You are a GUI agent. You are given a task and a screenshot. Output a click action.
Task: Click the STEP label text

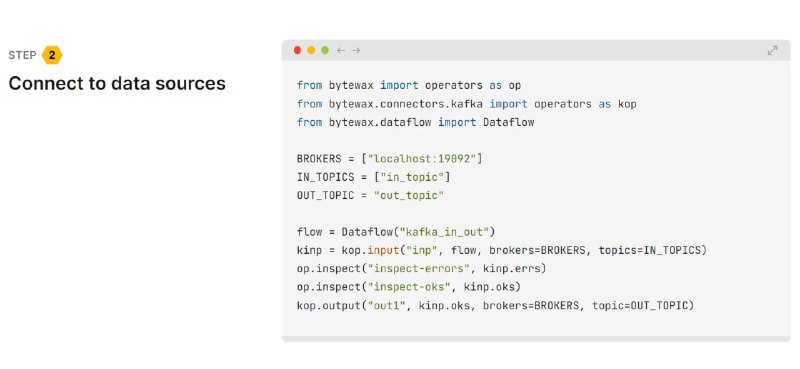tap(22, 55)
